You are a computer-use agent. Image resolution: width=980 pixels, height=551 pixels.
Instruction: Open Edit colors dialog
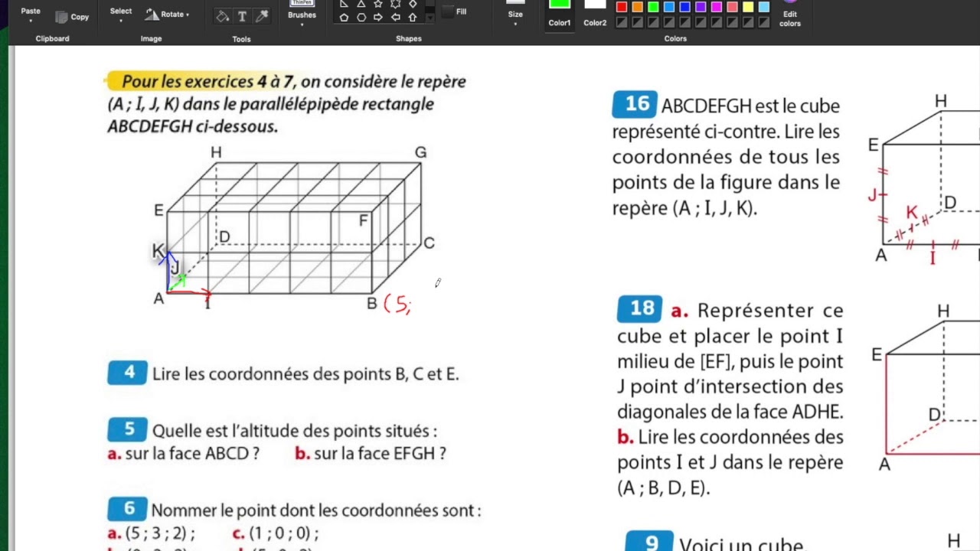790,14
